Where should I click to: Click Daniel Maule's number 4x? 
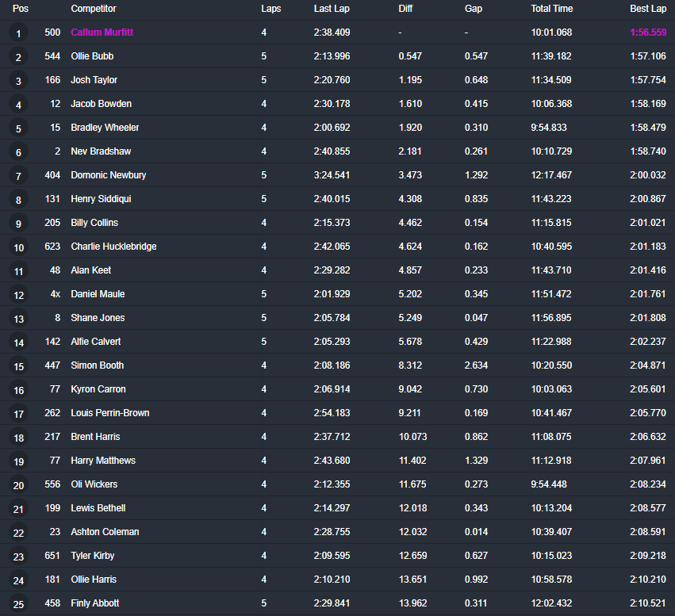tap(53, 294)
